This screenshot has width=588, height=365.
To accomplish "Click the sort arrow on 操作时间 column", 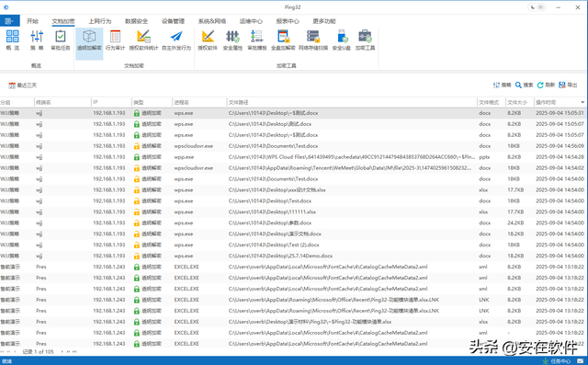I will [x=582, y=102].
